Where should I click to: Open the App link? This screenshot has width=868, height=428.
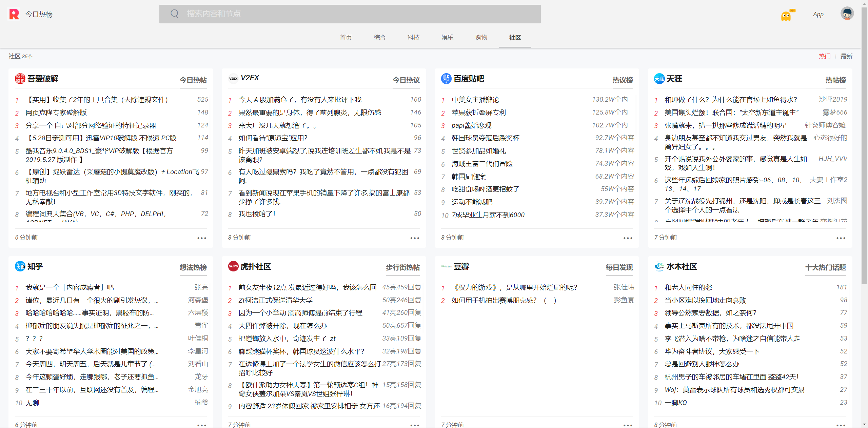tap(818, 14)
